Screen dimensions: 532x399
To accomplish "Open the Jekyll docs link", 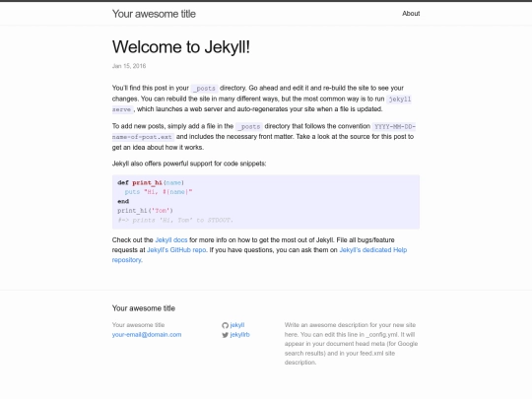I will point(171,239).
